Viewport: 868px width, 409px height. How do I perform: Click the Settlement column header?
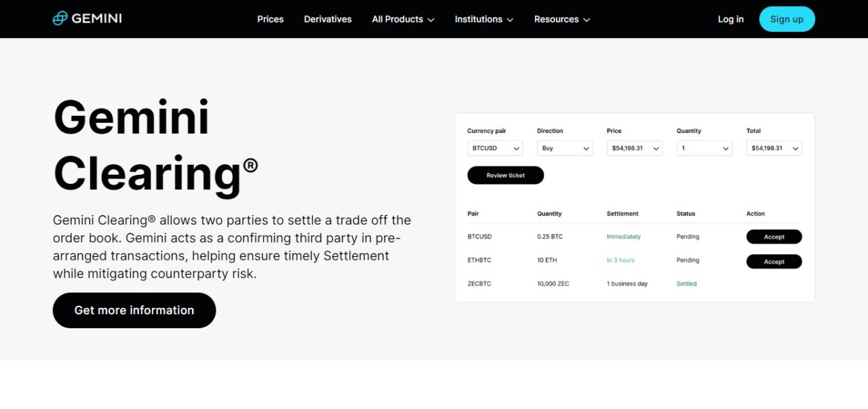pyautogui.click(x=623, y=214)
